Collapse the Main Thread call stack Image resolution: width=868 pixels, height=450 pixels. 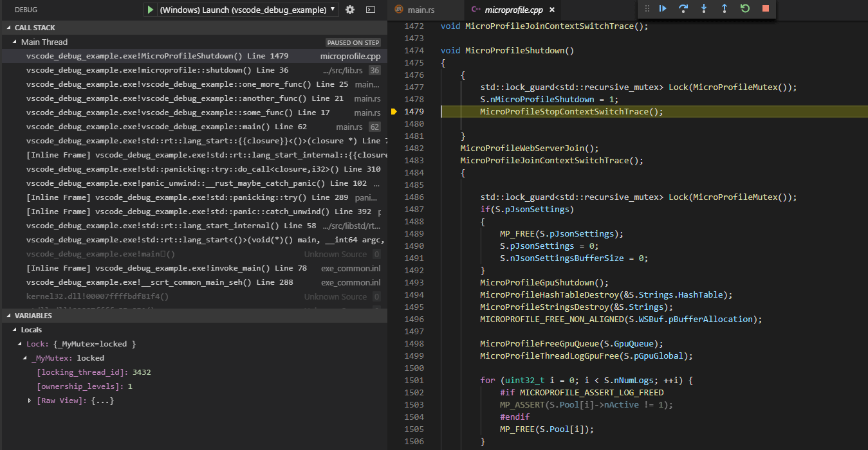[13, 41]
